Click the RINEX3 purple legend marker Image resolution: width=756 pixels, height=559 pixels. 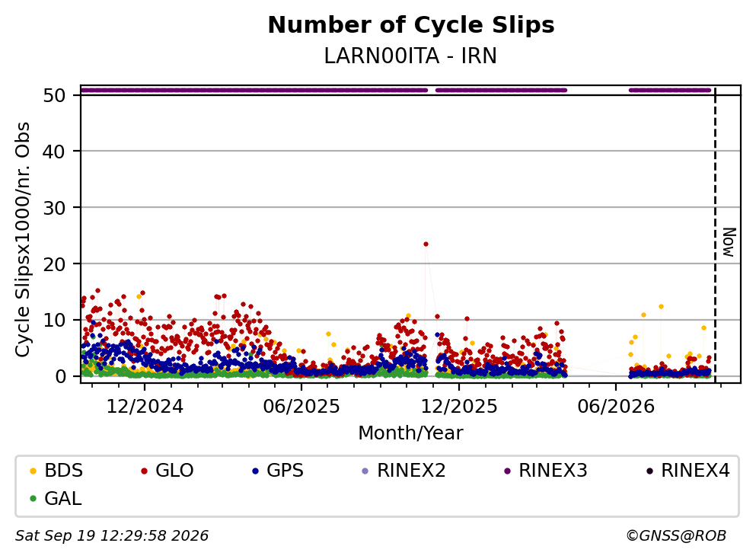507,471
